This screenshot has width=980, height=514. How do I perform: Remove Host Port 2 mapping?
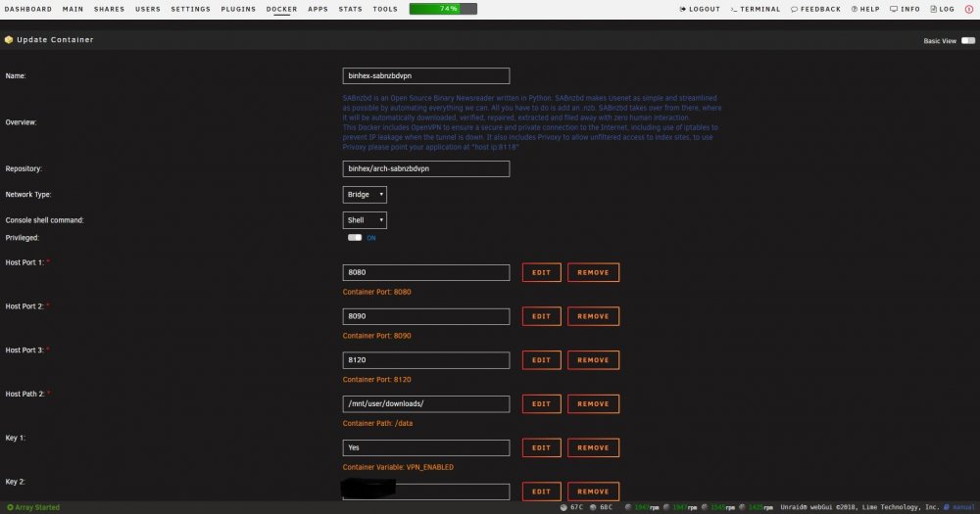[593, 316]
